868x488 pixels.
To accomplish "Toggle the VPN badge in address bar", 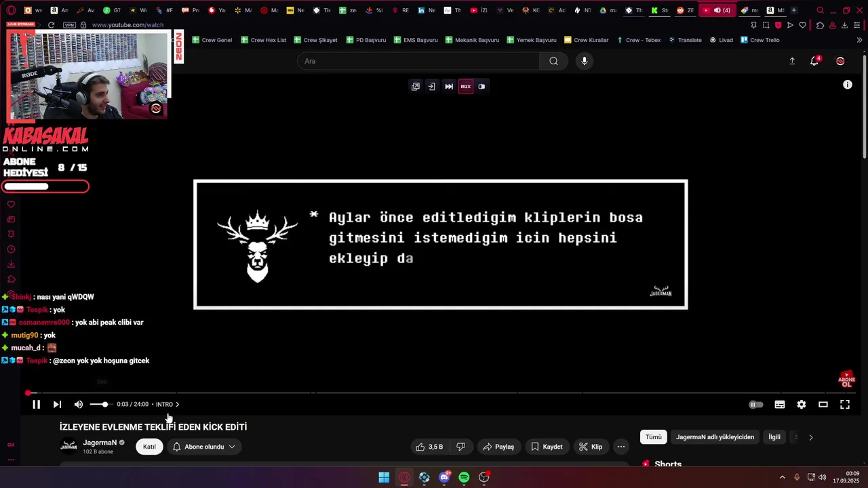I will (69, 25).
